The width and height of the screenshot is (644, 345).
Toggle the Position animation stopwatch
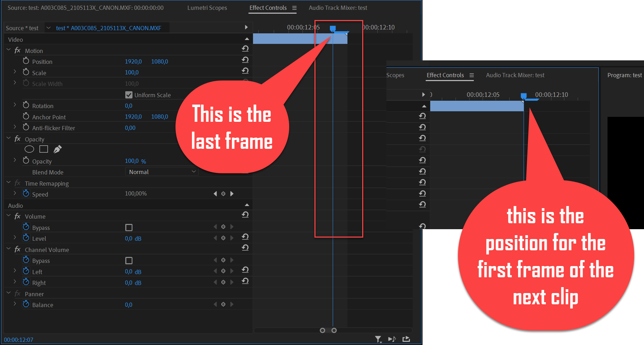(x=26, y=61)
